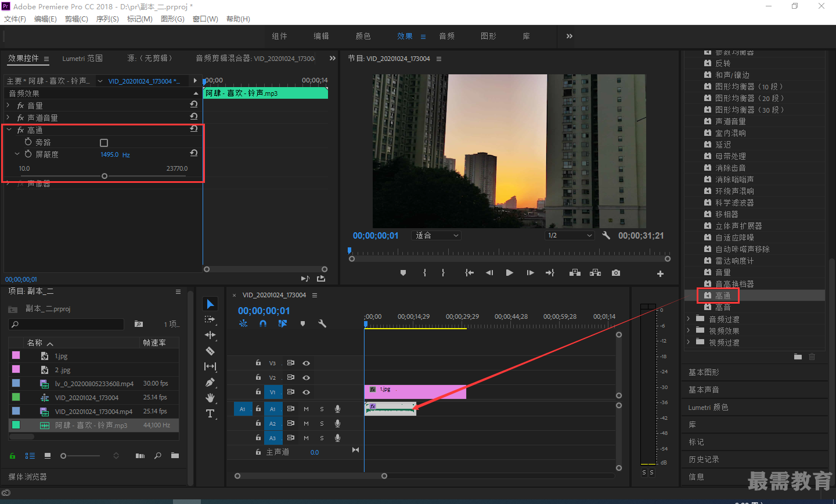
Task: Open the 基本声音 panel
Action: point(704,390)
